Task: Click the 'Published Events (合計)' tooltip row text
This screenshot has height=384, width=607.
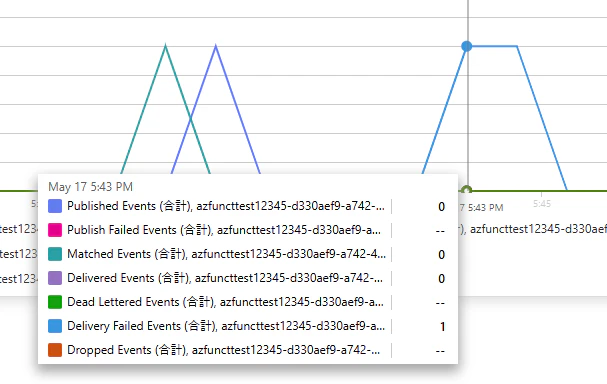Action: (x=226, y=206)
